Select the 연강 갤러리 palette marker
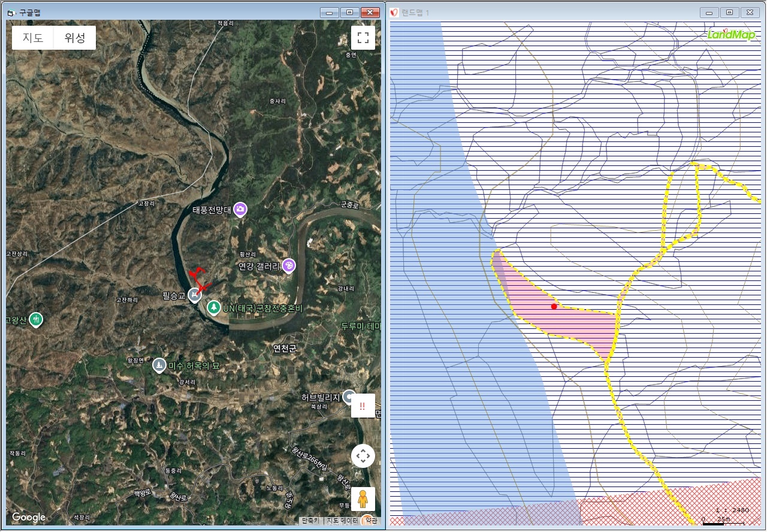The image size is (767, 532). pos(289,265)
